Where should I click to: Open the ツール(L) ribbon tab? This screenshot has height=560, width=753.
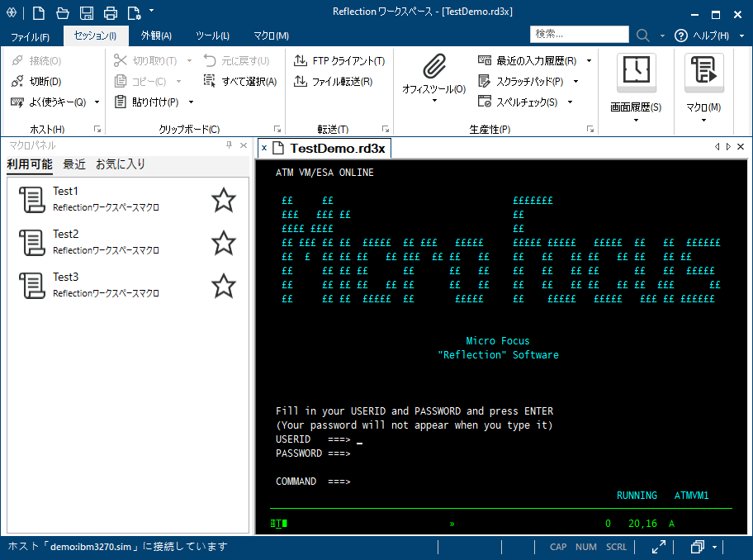212,36
